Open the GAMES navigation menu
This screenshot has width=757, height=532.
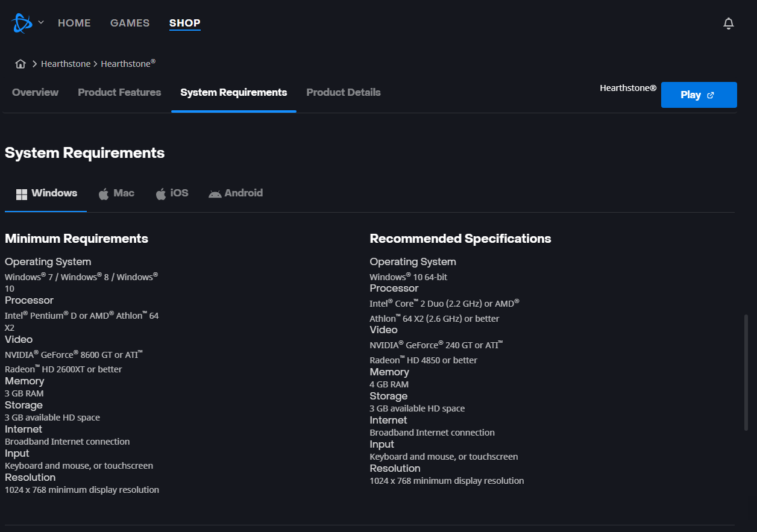pos(130,23)
